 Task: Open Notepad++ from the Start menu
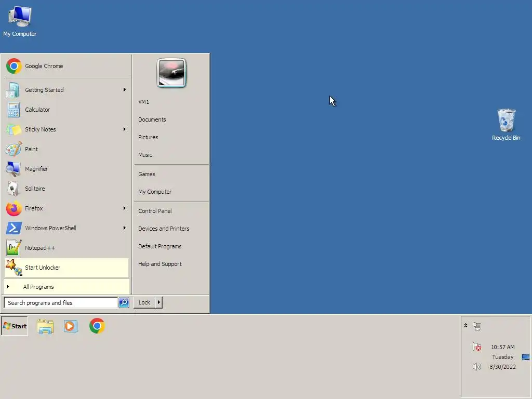pos(66,248)
